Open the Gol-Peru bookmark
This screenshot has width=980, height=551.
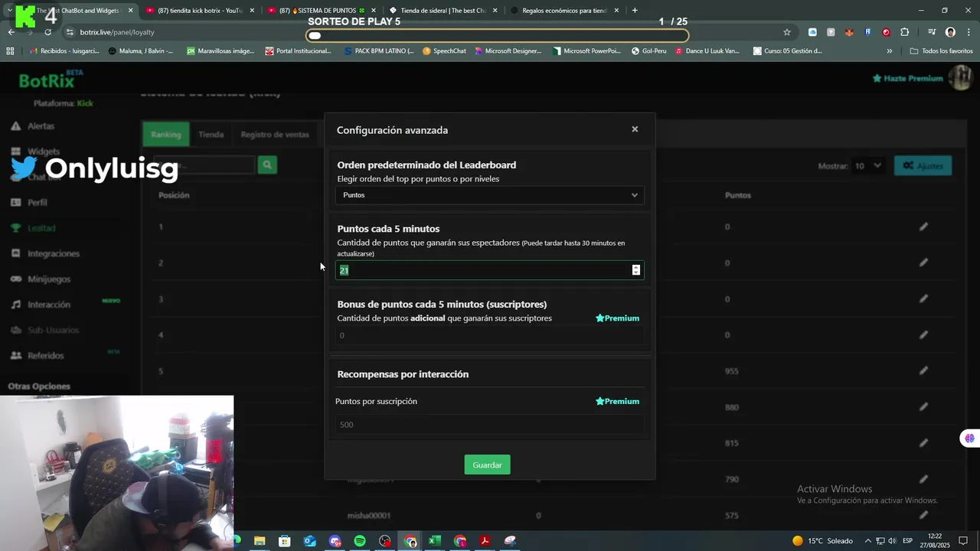[649, 51]
